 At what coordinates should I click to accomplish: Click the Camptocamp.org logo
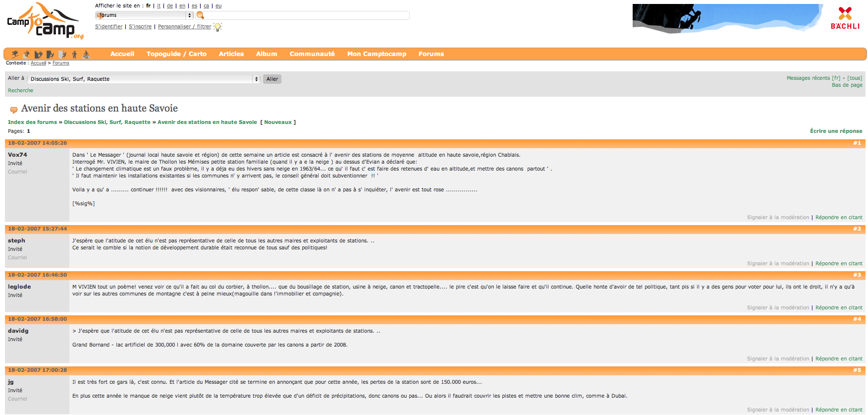(x=45, y=21)
